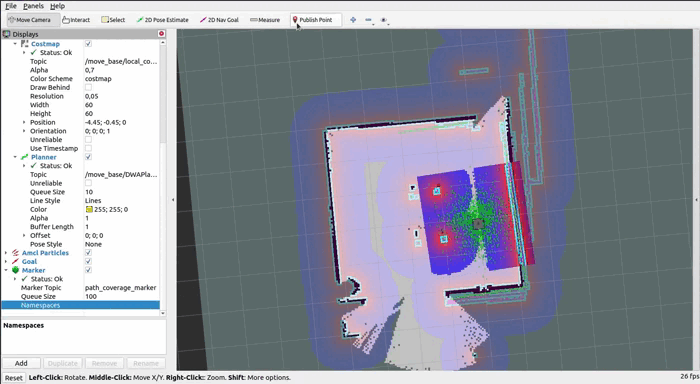Choose the Select tool in toolbar
Image resolution: width=700 pixels, height=384 pixels.
(113, 20)
